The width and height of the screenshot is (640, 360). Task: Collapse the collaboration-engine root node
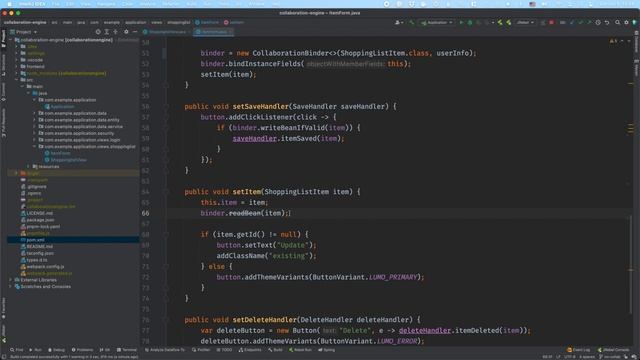tap(11, 40)
